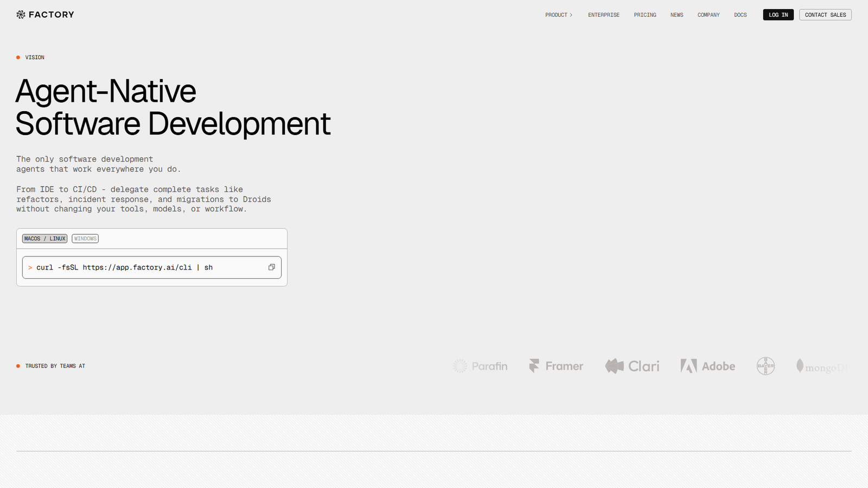Screen dimensions: 868x488
Task: Click the Framer logo
Action: 556,367
